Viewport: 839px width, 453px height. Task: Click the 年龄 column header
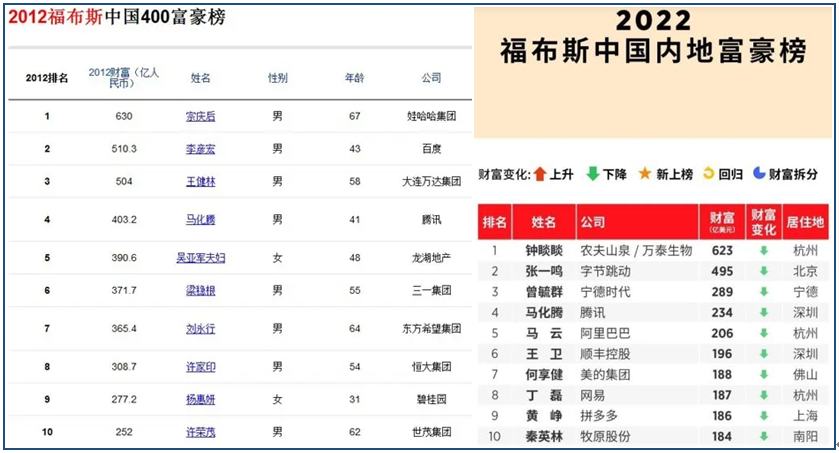354,78
